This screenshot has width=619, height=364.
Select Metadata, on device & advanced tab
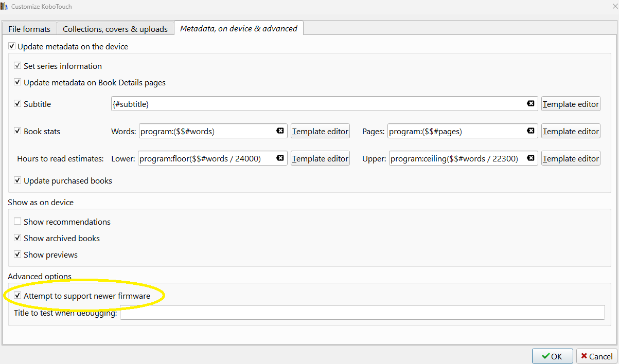click(239, 28)
